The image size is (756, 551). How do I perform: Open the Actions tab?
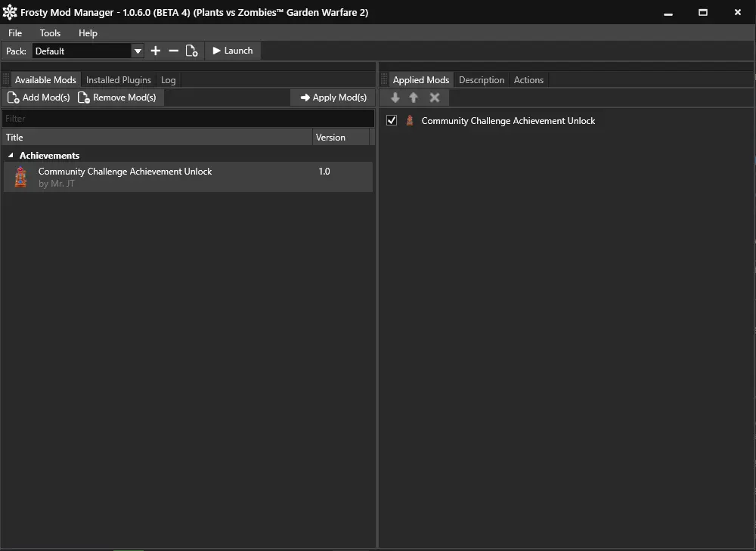click(x=528, y=80)
